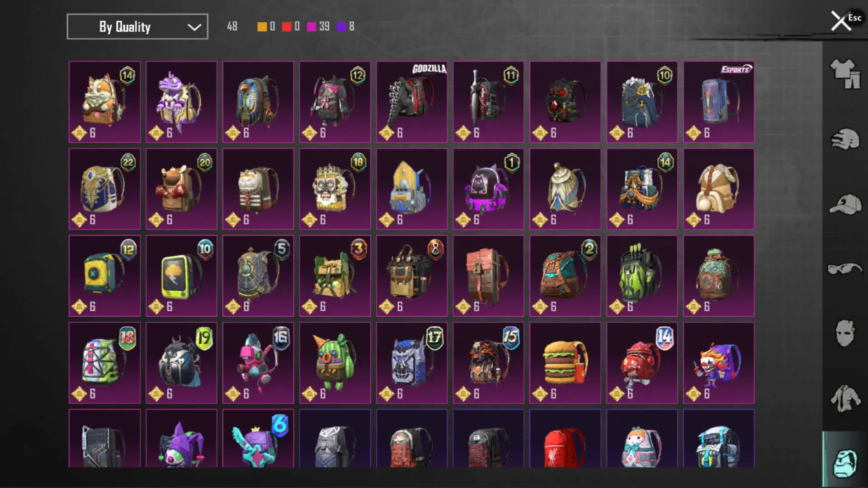Open the face mask category icon
This screenshot has width=868, height=488.
pyautogui.click(x=845, y=333)
